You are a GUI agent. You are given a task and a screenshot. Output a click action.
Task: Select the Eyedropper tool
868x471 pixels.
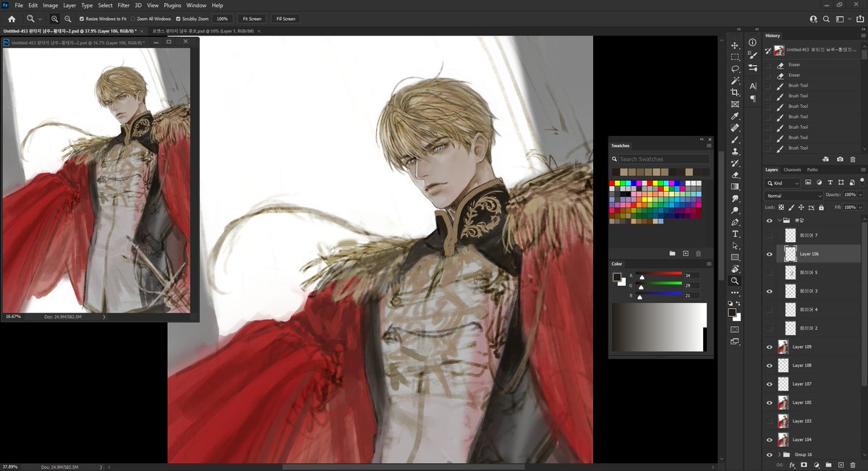click(x=735, y=116)
